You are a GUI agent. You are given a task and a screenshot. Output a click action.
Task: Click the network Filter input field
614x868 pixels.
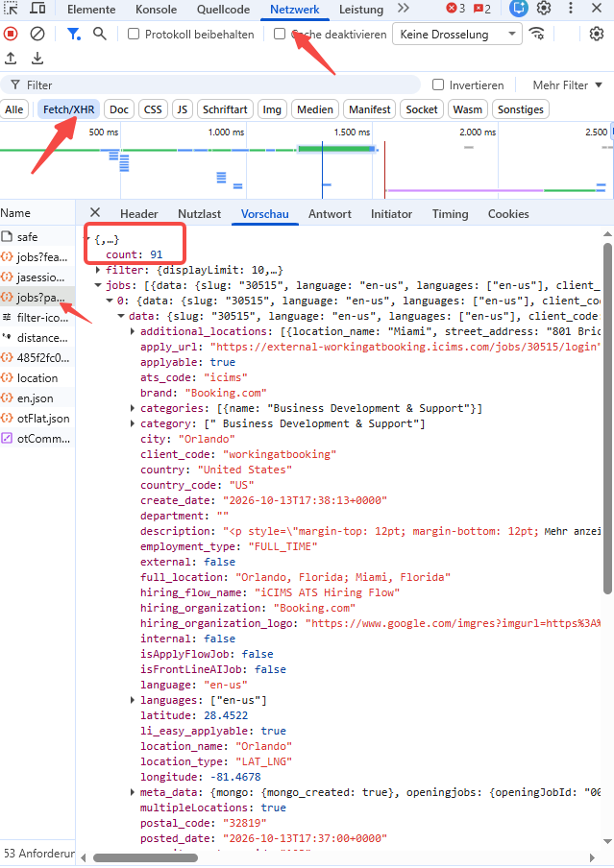point(210,84)
